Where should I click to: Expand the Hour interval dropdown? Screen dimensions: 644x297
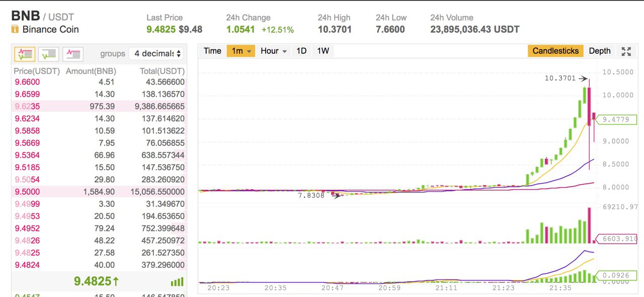pyautogui.click(x=274, y=51)
